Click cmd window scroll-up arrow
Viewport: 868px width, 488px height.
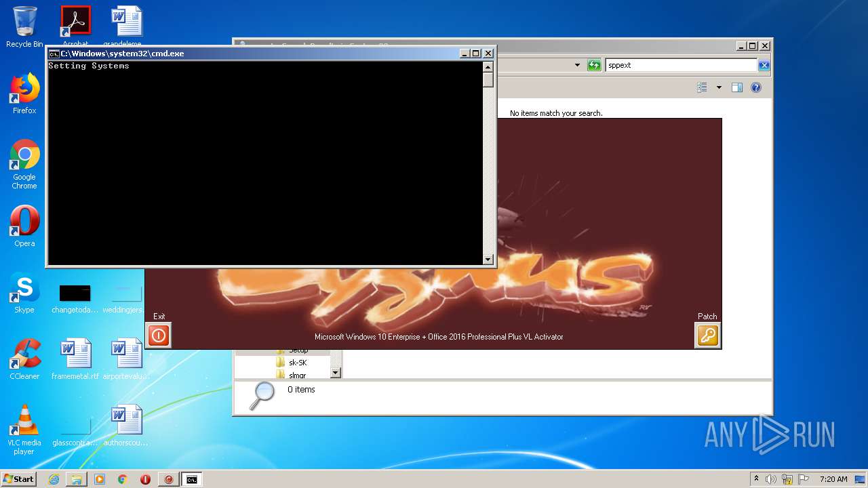tap(488, 66)
